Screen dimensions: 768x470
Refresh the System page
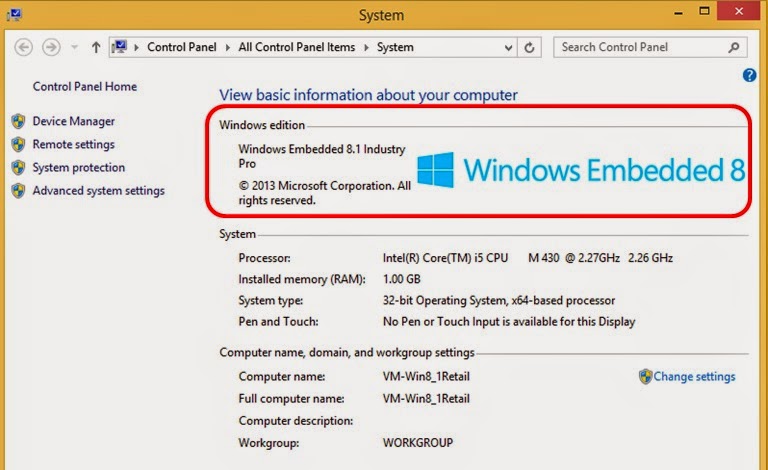point(529,47)
